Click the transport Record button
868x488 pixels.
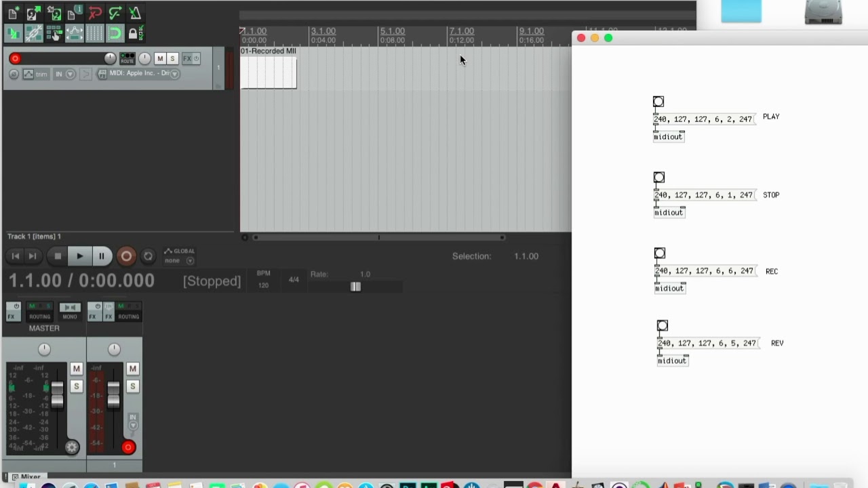coord(126,256)
